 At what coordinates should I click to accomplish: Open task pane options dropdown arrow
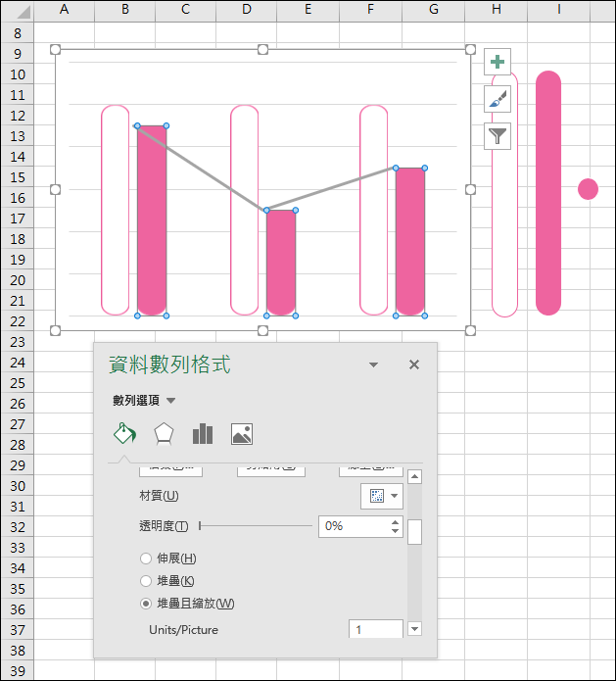(373, 365)
